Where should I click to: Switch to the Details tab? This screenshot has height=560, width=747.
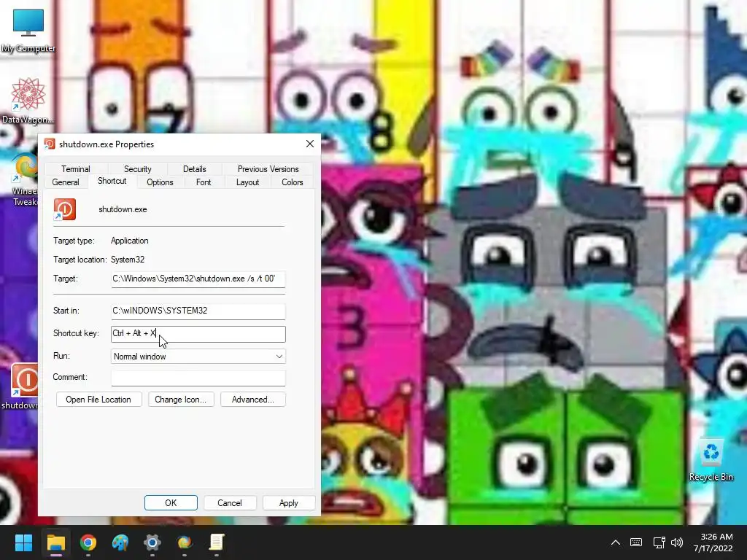point(194,169)
